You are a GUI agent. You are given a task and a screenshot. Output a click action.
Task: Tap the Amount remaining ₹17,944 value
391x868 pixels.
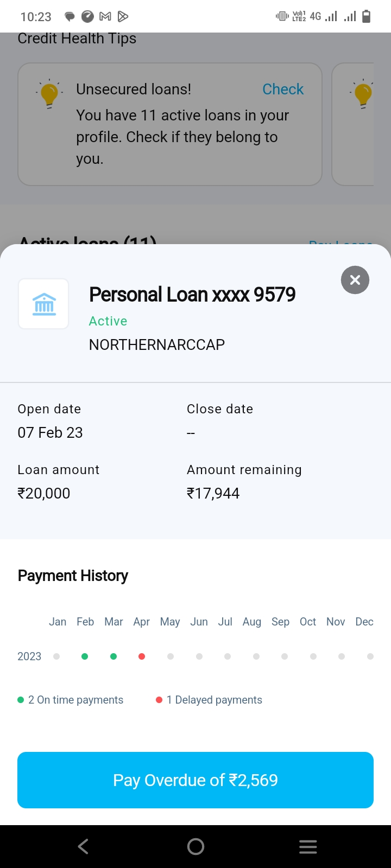[x=213, y=493]
